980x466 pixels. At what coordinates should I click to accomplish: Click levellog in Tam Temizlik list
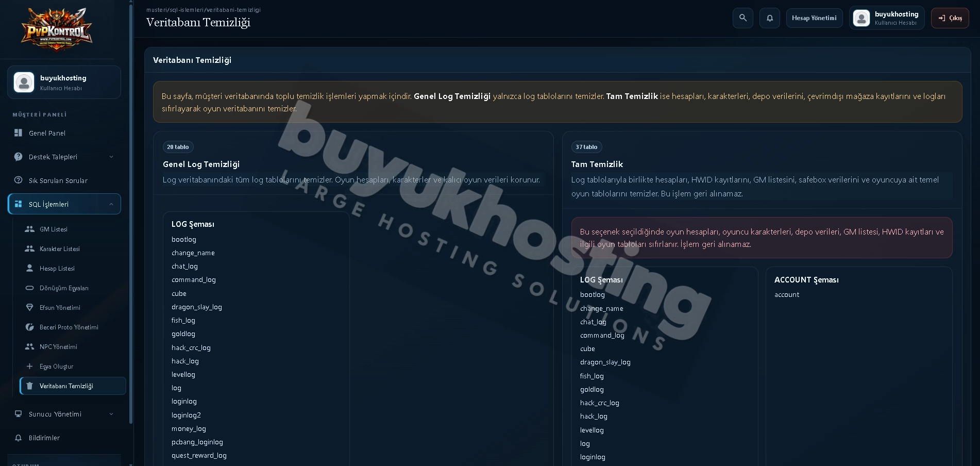pyautogui.click(x=592, y=430)
